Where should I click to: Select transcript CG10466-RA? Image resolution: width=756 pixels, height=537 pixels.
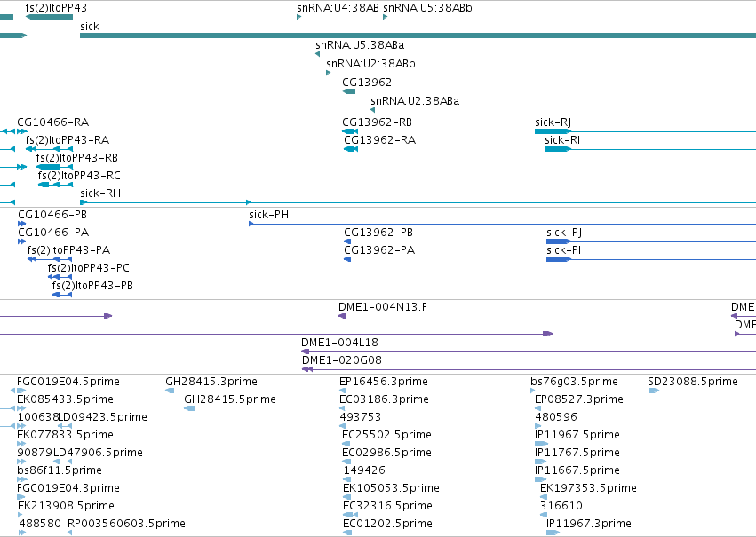53,122
